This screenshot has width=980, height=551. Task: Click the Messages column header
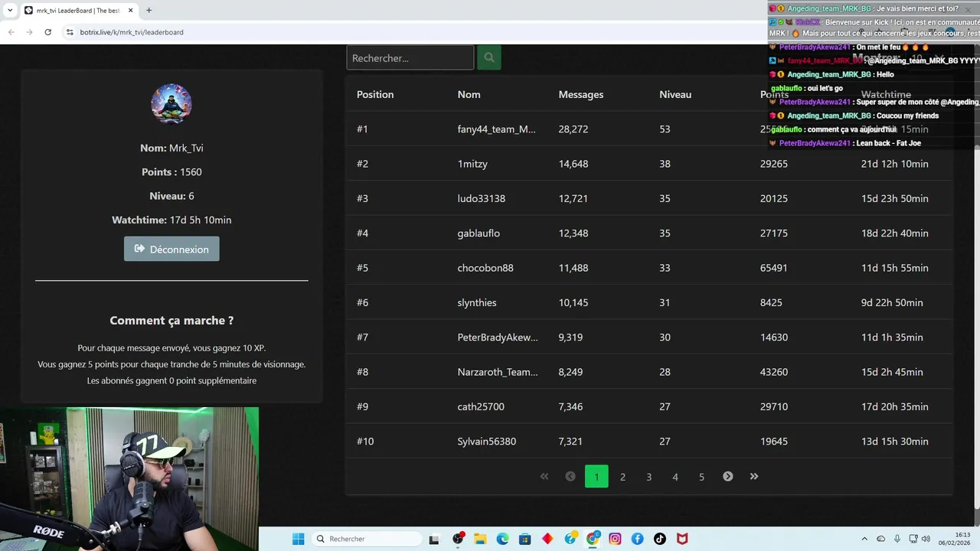pos(581,94)
